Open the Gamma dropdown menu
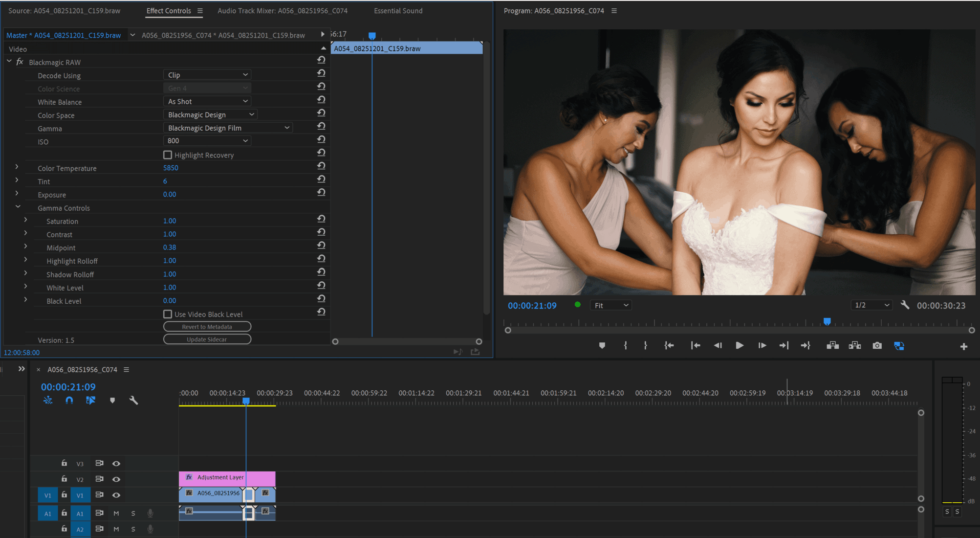Image resolution: width=980 pixels, height=538 pixels. click(x=226, y=127)
